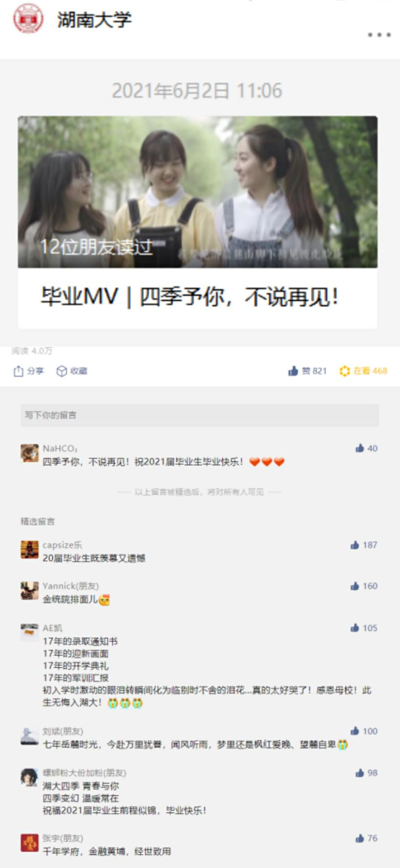Toggle the 在看 468 wow button
The width and height of the screenshot is (400, 868).
pos(363,371)
